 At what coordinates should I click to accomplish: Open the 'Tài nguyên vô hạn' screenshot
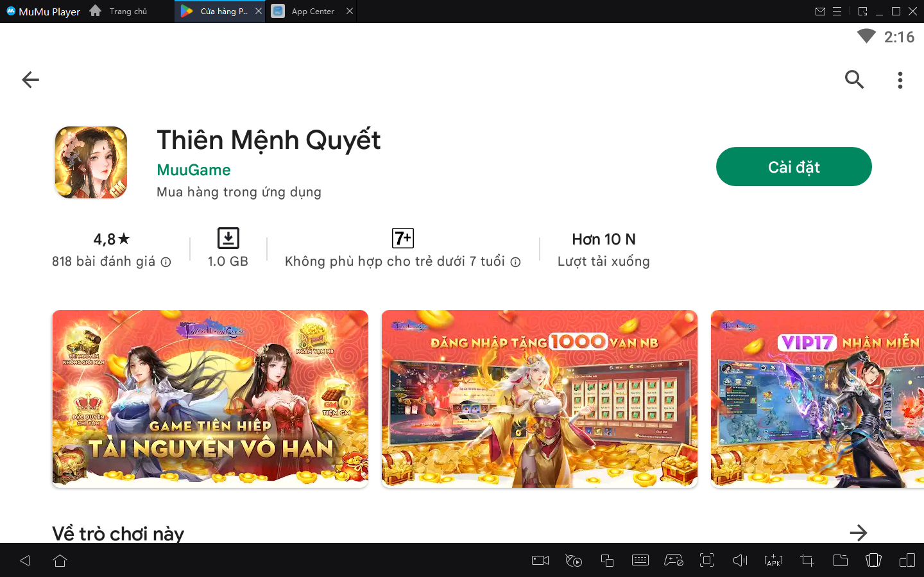[210, 399]
